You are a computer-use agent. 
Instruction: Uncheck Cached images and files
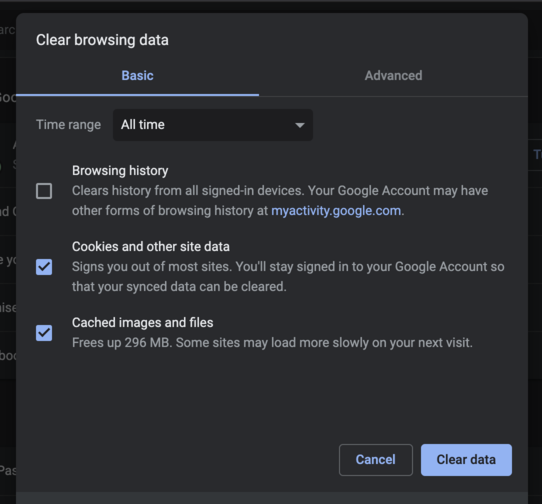pos(44,333)
